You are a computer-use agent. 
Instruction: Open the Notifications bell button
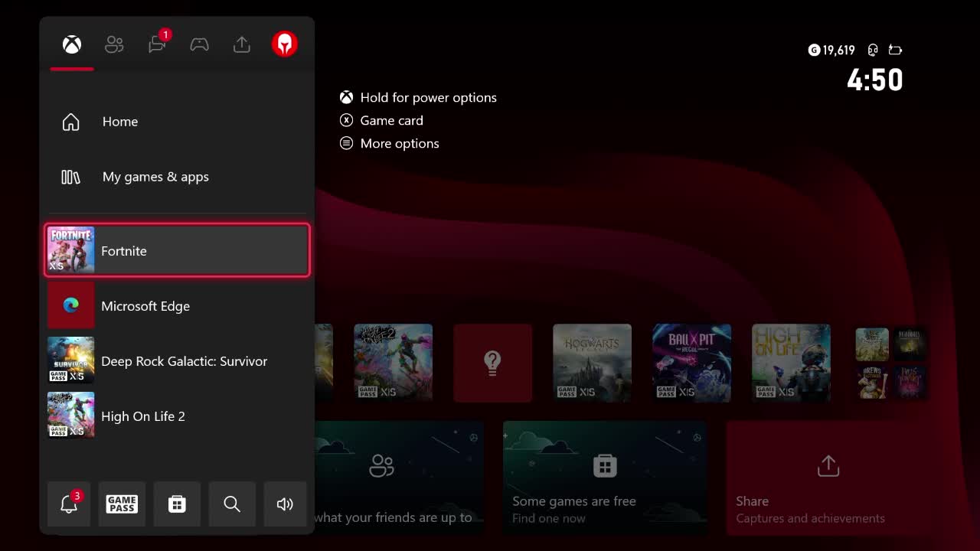pyautogui.click(x=69, y=504)
